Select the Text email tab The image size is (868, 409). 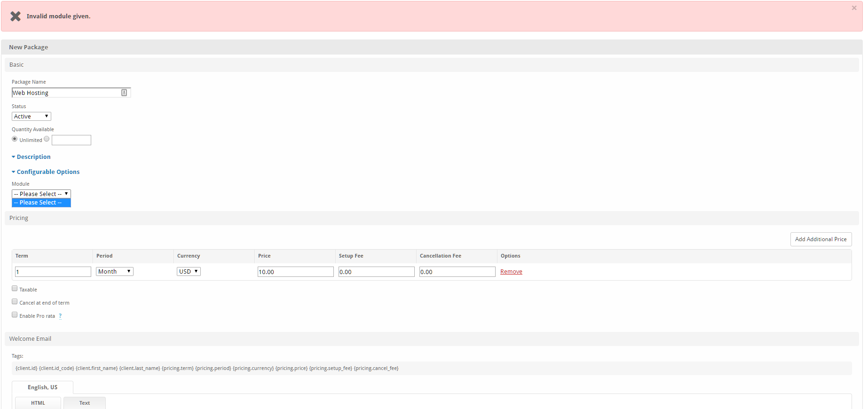click(x=85, y=403)
